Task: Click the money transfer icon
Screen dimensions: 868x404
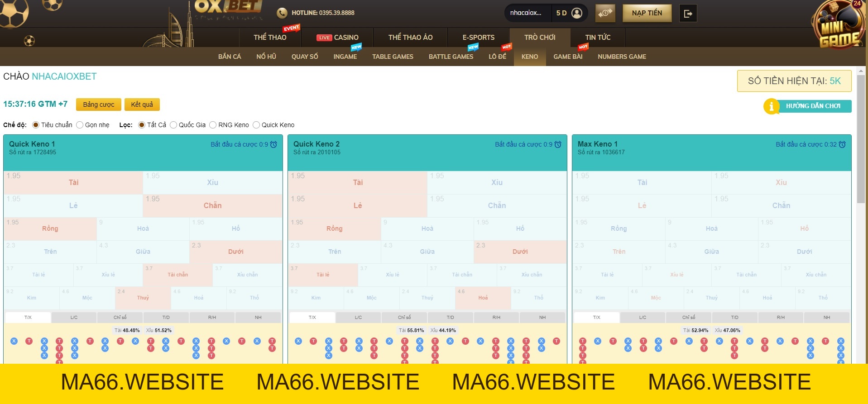Action: [605, 13]
